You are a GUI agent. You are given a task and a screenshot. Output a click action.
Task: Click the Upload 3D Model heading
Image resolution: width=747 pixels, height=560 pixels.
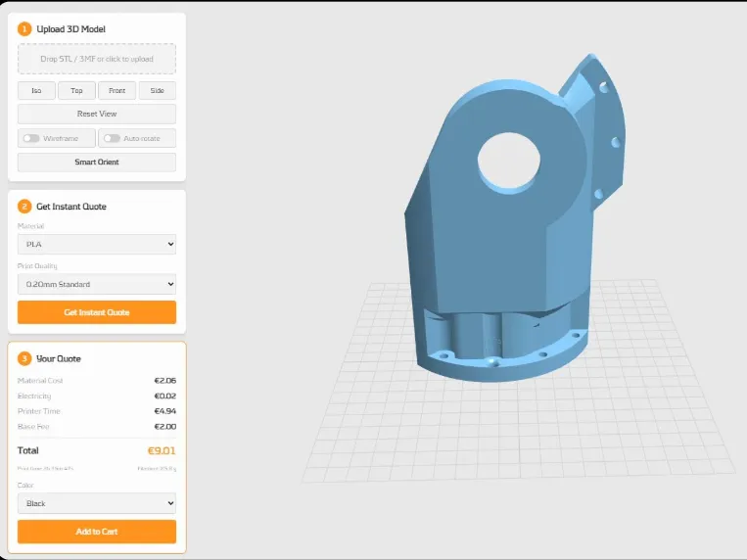(x=71, y=29)
